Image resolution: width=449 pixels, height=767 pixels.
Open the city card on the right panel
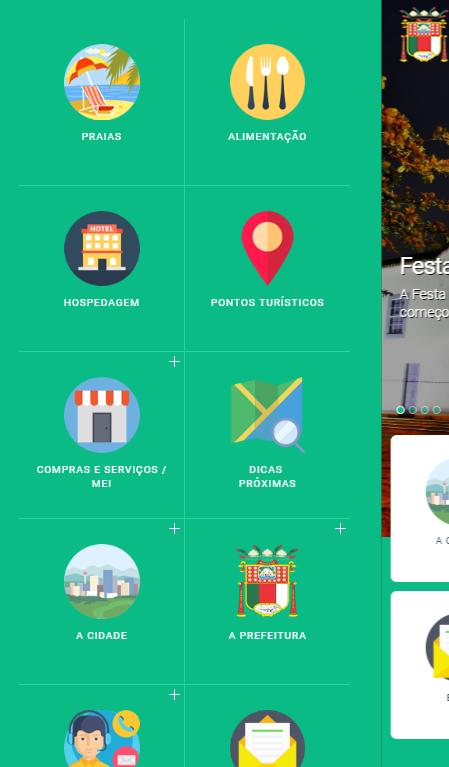(x=420, y=508)
